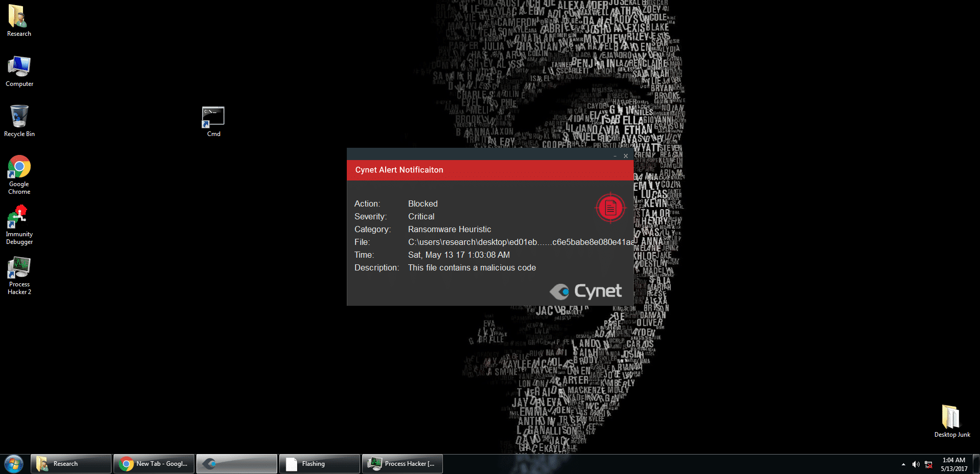This screenshot has width=980, height=474.
Task: Select the Desktop Junk folder
Action: (x=952, y=421)
